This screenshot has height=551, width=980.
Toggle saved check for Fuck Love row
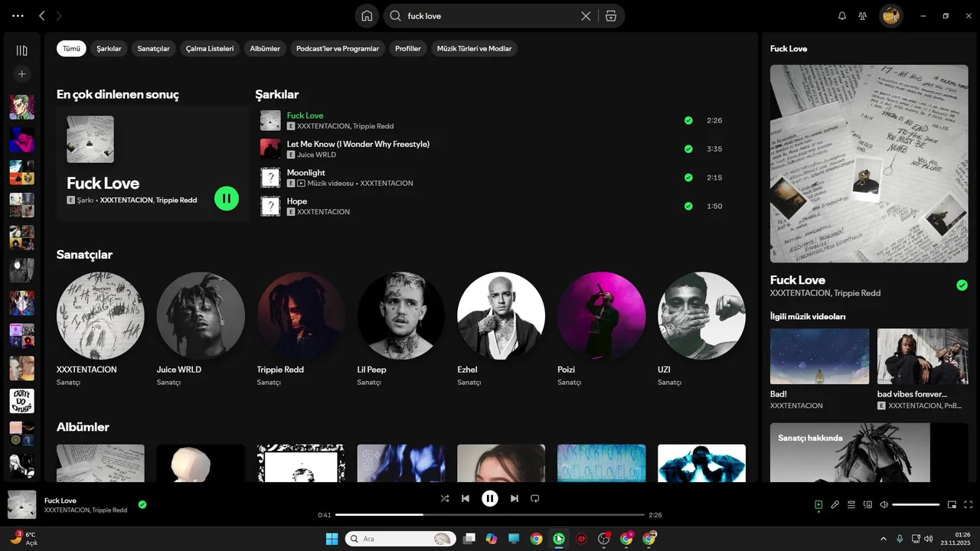pyautogui.click(x=688, y=120)
